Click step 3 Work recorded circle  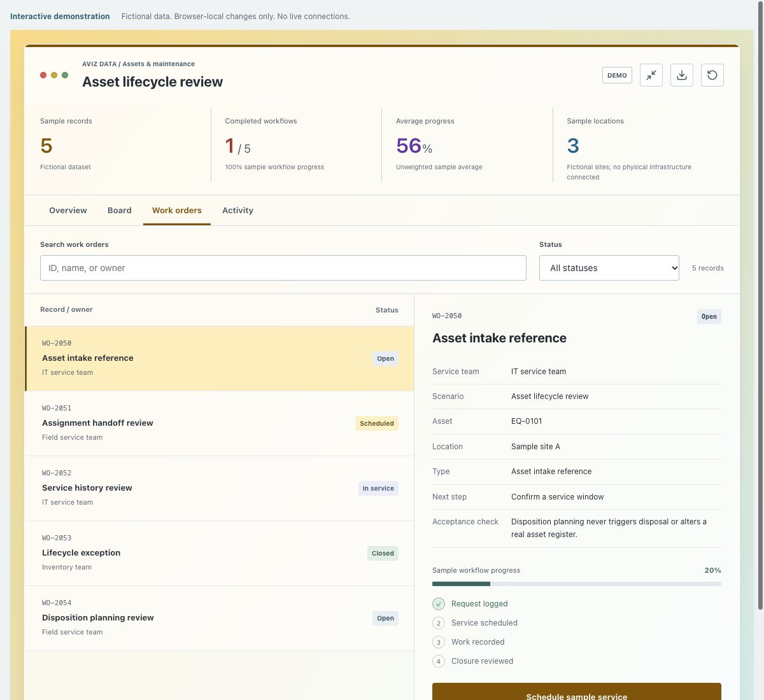439,642
